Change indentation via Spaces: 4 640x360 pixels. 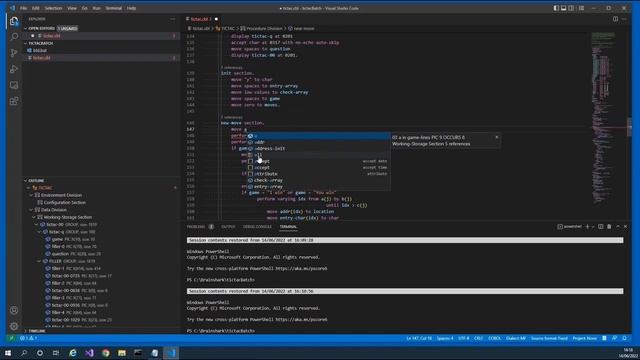click(x=445, y=338)
